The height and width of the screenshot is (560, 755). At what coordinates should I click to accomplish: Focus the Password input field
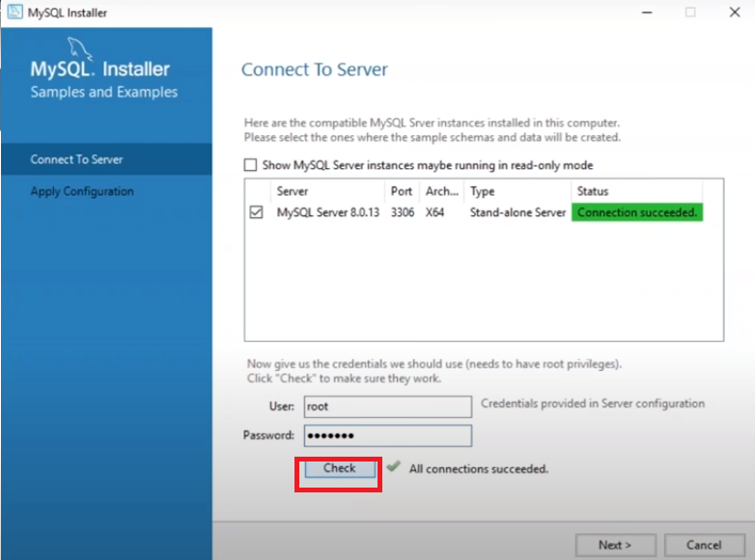387,435
